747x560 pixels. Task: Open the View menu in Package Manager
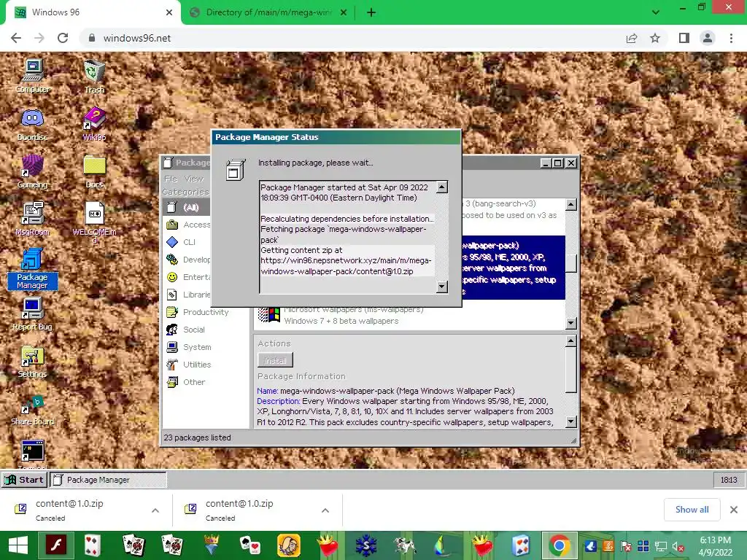pyautogui.click(x=194, y=179)
